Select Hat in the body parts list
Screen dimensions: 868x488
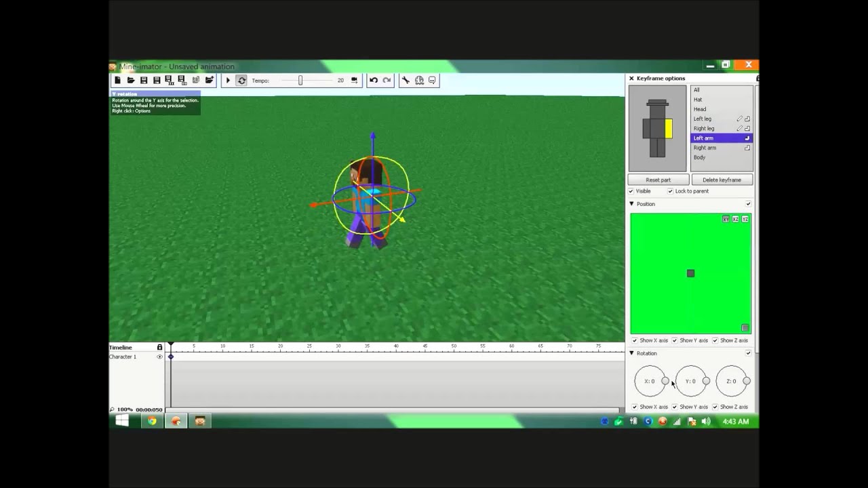point(722,99)
